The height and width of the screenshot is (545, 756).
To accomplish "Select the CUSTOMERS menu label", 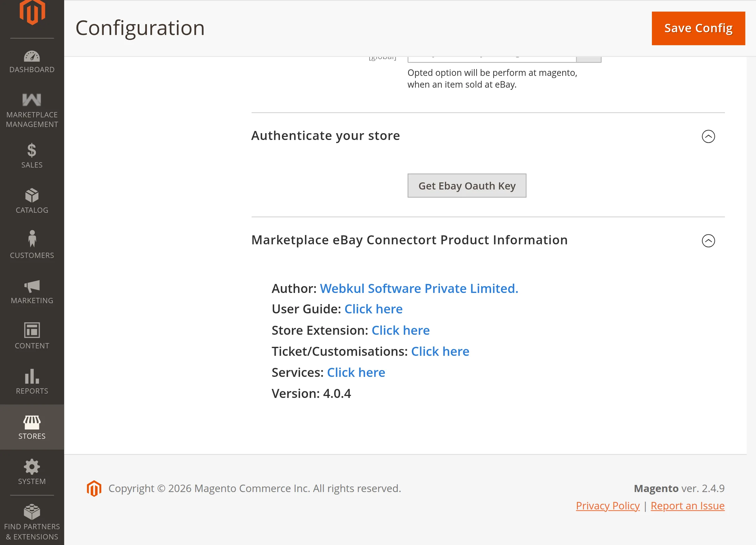I will tap(32, 255).
